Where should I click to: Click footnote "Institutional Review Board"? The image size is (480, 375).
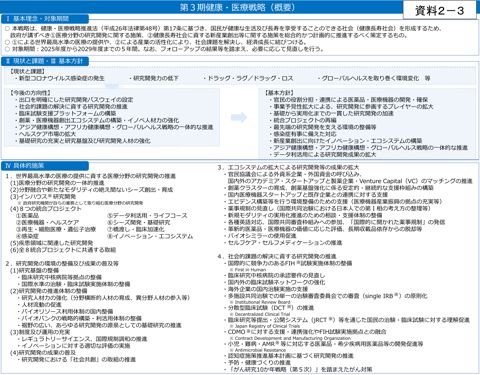pos(260,302)
